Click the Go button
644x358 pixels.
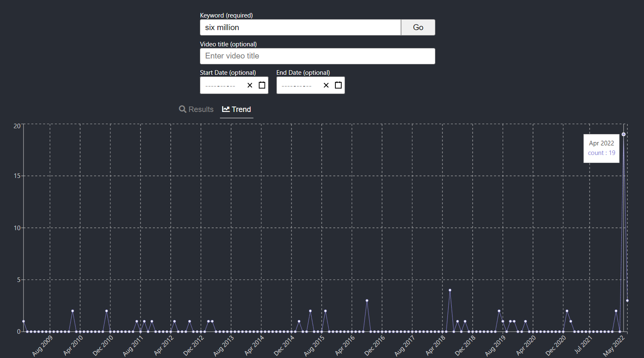point(418,28)
